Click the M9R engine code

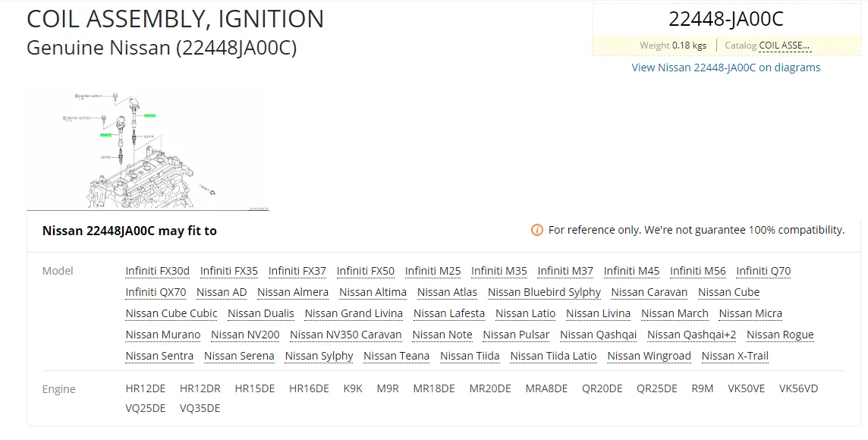(x=388, y=388)
